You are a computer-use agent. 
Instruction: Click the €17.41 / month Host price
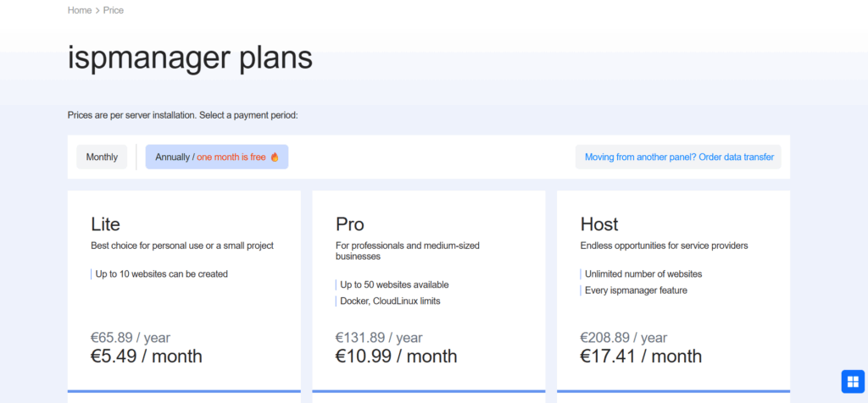641,356
